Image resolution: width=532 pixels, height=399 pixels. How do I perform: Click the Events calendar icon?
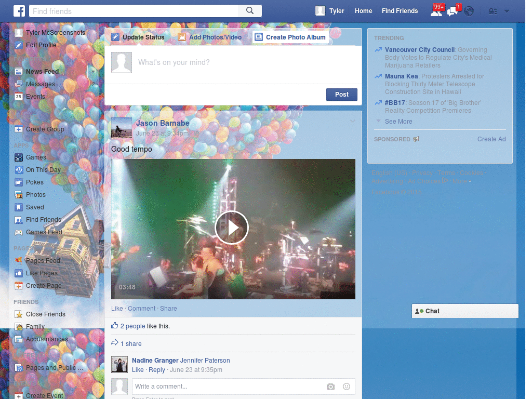coord(19,96)
